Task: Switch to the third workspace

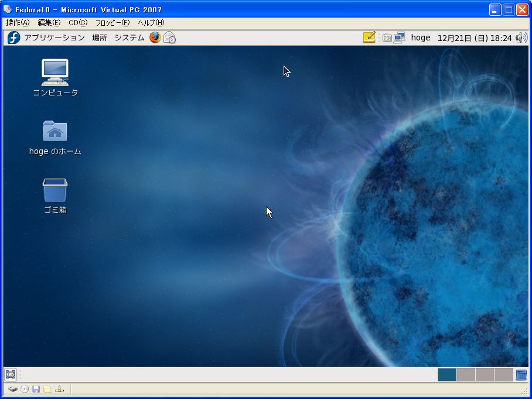Action: (x=485, y=375)
